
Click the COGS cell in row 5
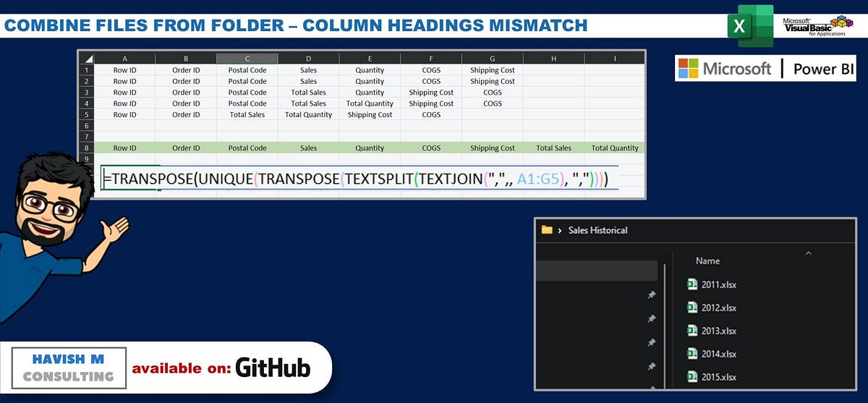click(x=431, y=114)
